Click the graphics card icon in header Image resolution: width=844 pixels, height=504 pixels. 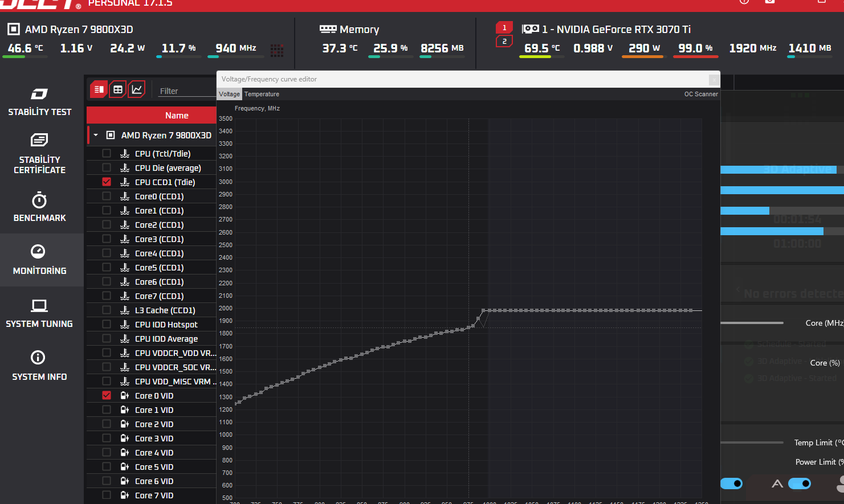tap(531, 29)
